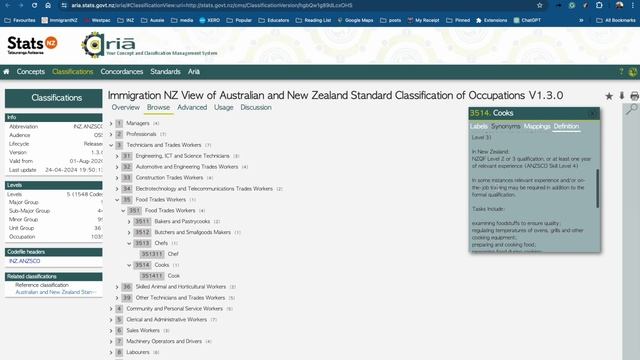This screenshot has width=640, height=360.
Task: Reload the page with the refresh icon
Action: pyautogui.click(x=34, y=5)
